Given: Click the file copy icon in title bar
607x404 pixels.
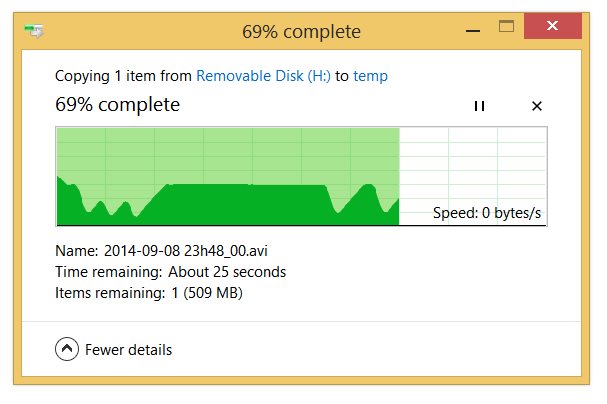Looking at the screenshot, I should click(x=34, y=31).
